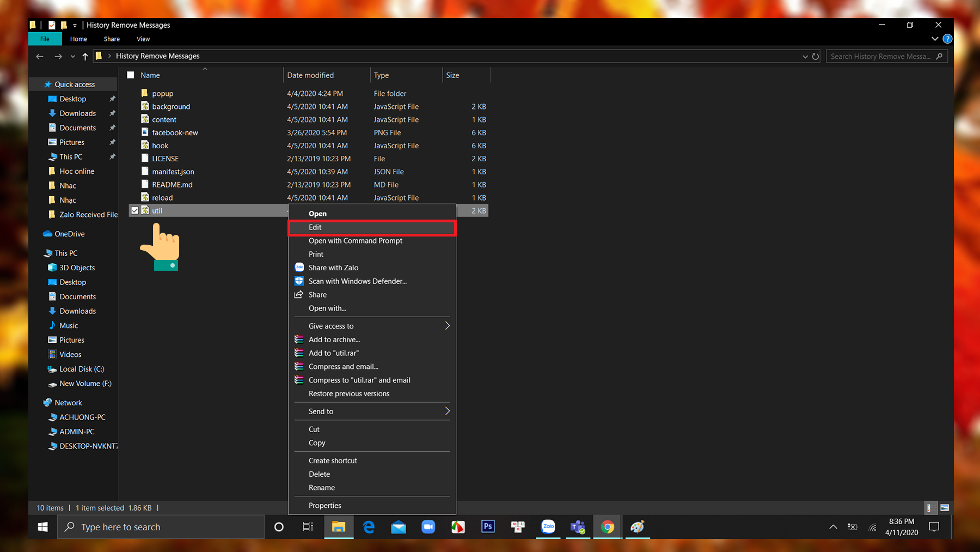
Task: Expand the Give access to submenu
Action: (x=447, y=326)
